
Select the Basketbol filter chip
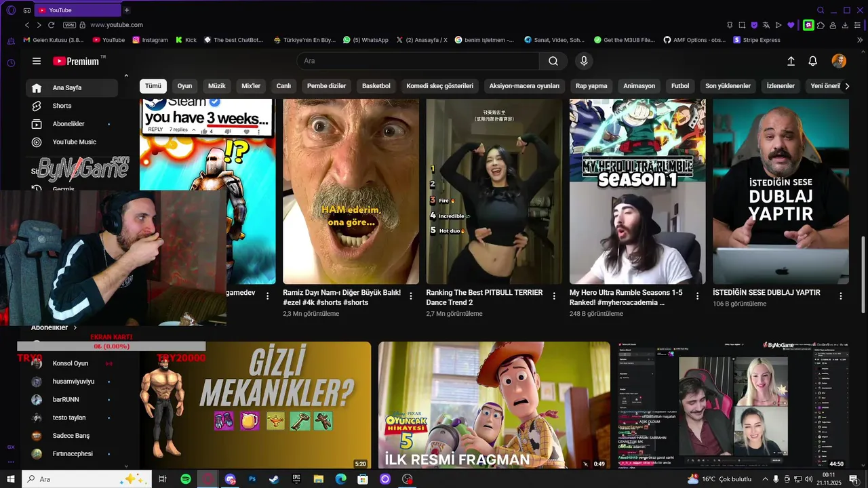376,86
